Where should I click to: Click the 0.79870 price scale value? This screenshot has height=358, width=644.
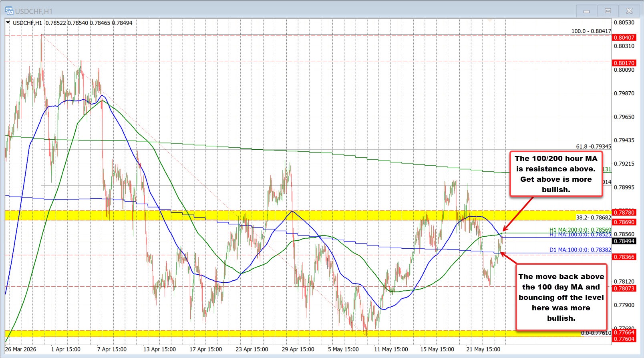pos(624,93)
